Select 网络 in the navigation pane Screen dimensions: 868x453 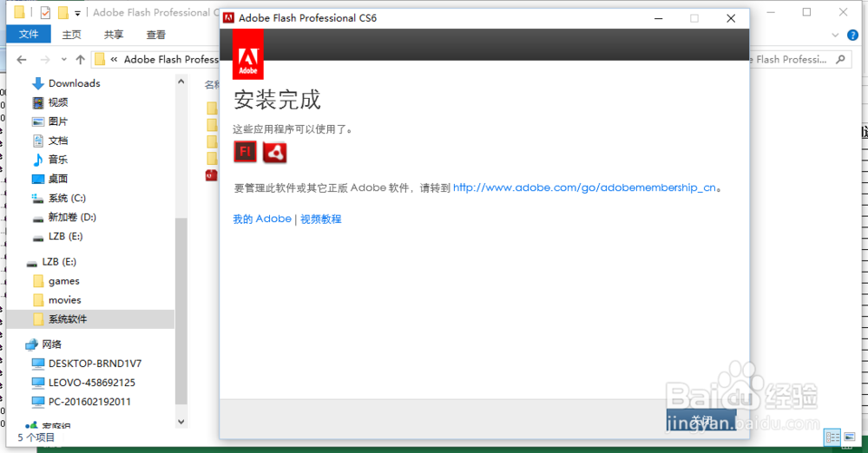pos(51,345)
